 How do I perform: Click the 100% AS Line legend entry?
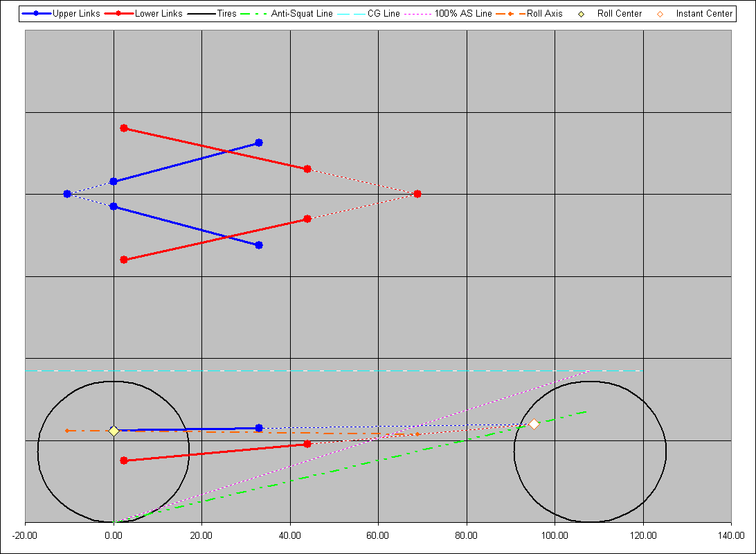tap(447, 13)
